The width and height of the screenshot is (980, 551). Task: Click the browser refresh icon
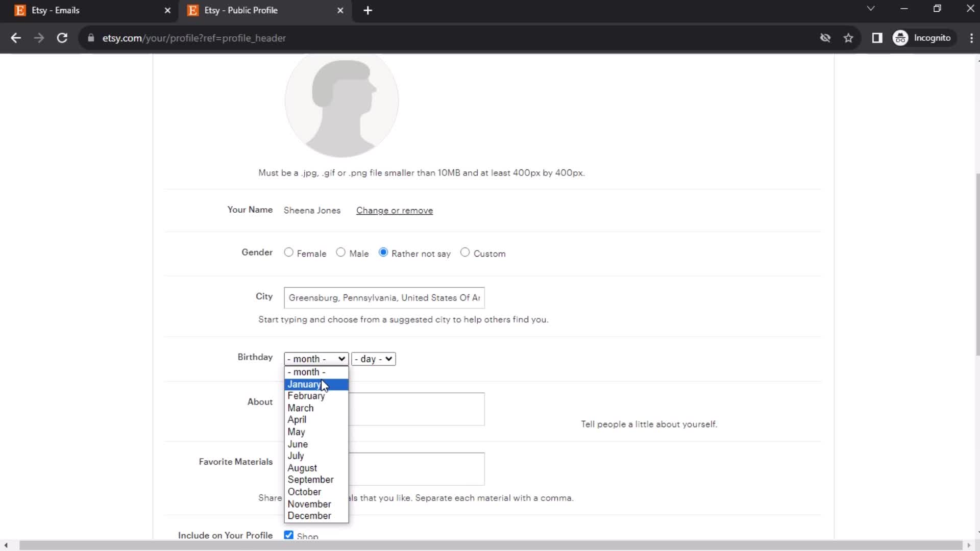tap(62, 38)
